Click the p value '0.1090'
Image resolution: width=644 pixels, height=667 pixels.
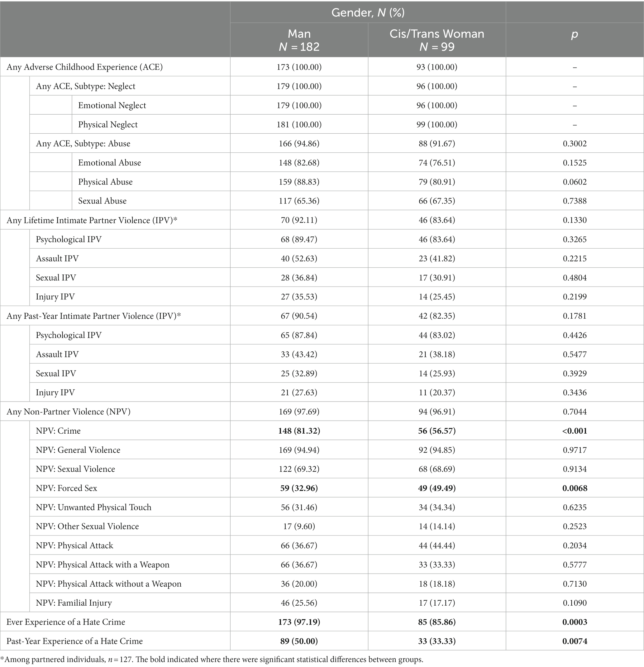click(x=575, y=603)
